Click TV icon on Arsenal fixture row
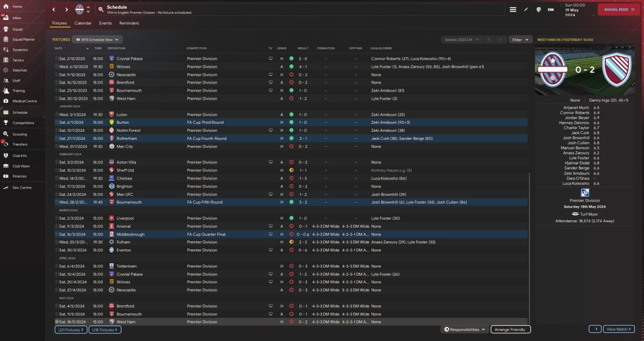This screenshot has width=644, height=341. point(270,226)
